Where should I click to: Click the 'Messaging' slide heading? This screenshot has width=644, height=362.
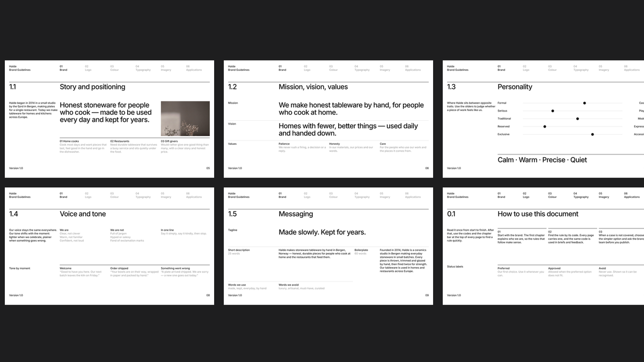(296, 214)
